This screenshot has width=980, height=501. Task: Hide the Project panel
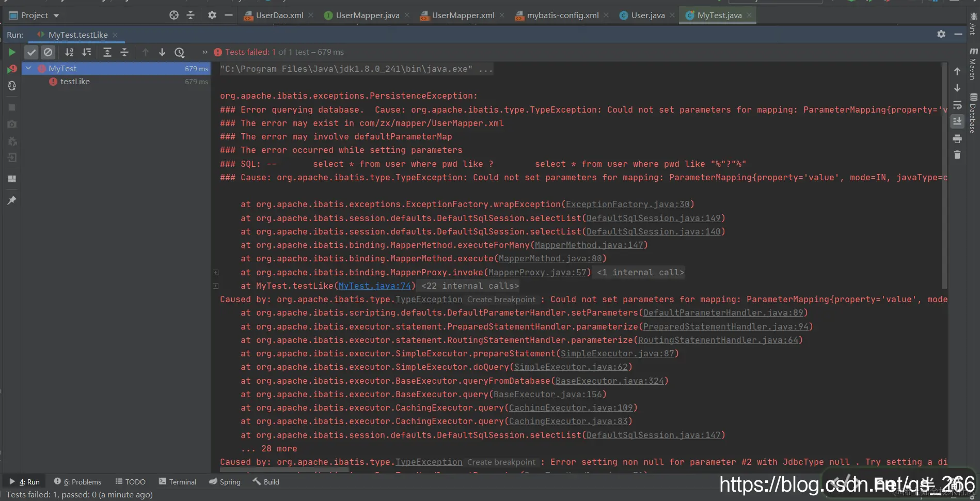coord(229,15)
